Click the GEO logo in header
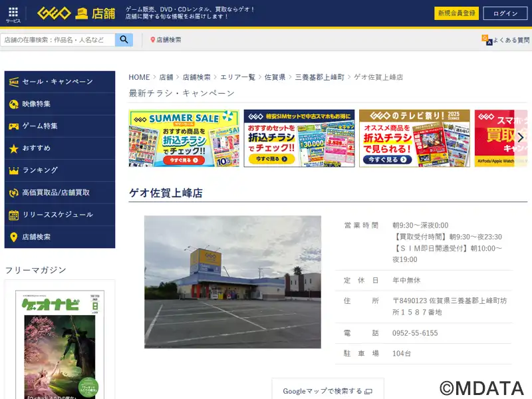Image resolution: width=532 pixels, height=399 pixels. tap(54, 13)
